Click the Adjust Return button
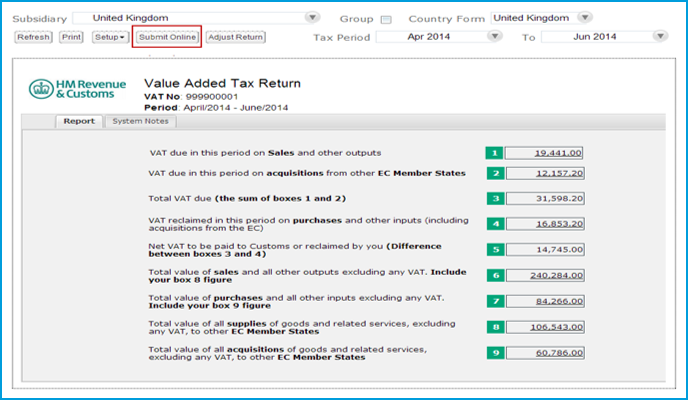 [x=236, y=37]
